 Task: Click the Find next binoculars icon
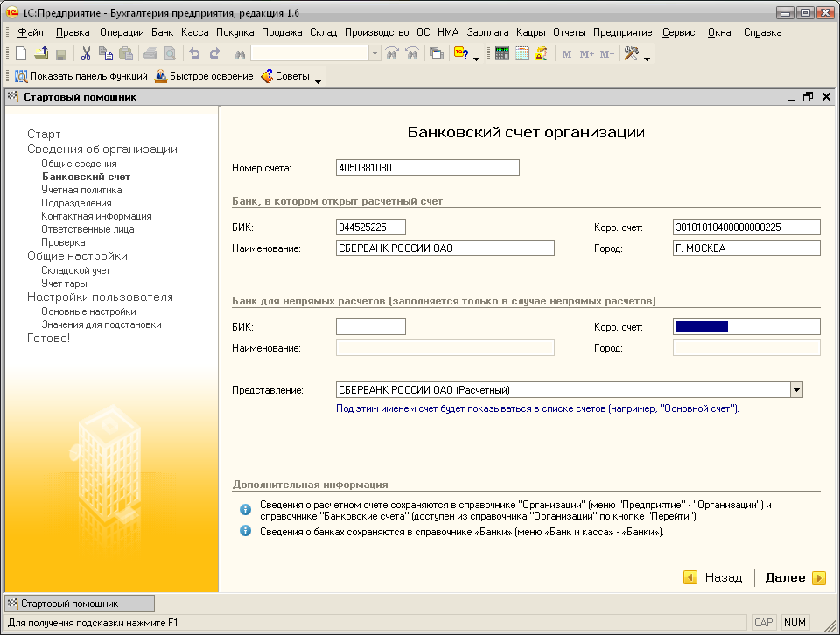(392, 53)
